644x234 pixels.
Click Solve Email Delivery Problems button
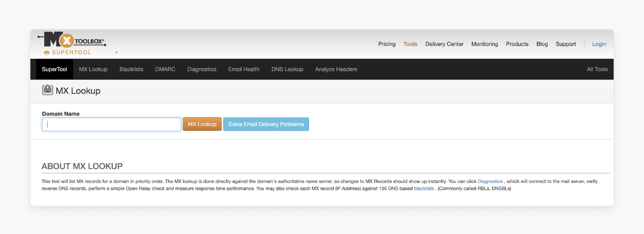[266, 124]
